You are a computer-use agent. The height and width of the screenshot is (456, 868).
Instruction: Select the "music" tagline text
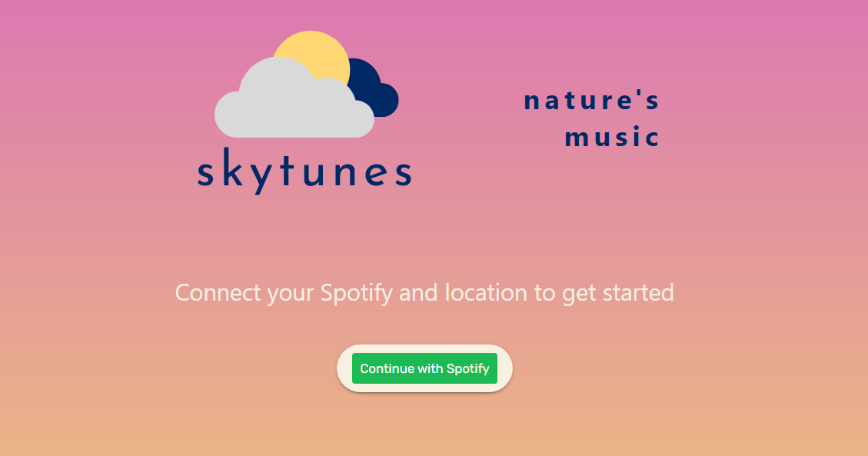(x=612, y=137)
